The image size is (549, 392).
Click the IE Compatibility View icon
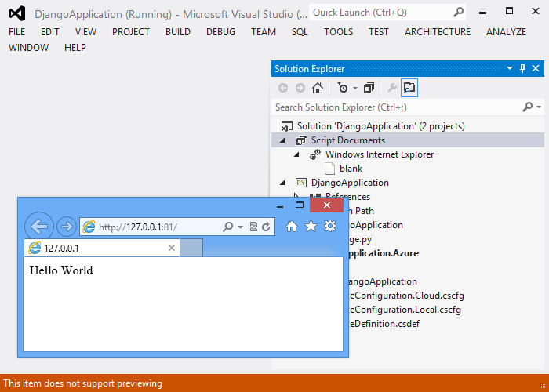click(x=253, y=227)
